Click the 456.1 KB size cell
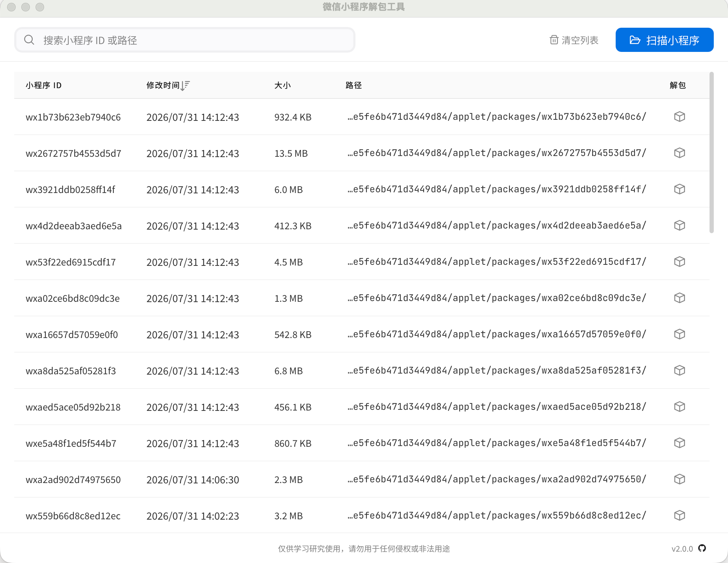 (x=293, y=407)
